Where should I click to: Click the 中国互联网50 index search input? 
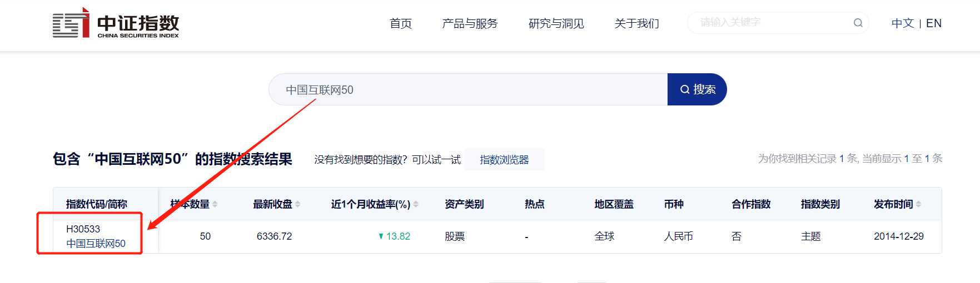pos(468,89)
